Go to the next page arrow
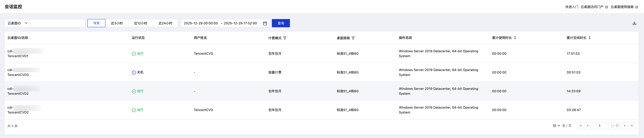The image size is (644, 138). (625, 126)
